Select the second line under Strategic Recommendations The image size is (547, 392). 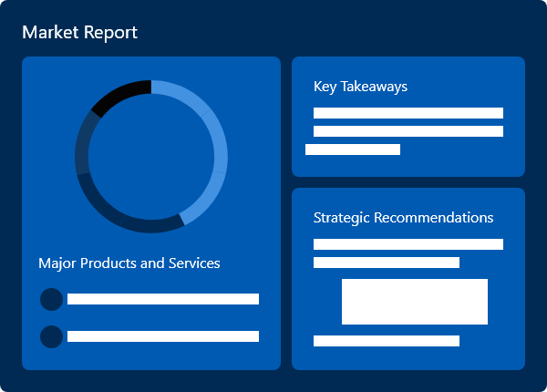tap(387, 263)
